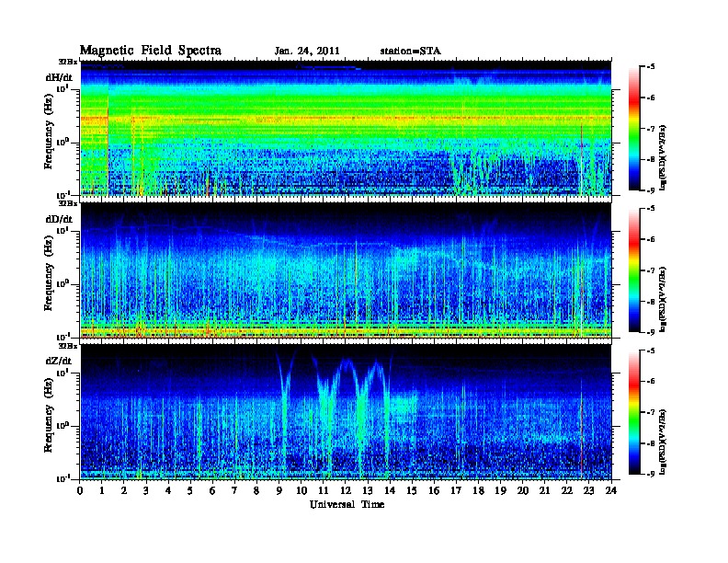Click hour 6 on the time axis
Screen dimensions: 728x563
pos(212,490)
